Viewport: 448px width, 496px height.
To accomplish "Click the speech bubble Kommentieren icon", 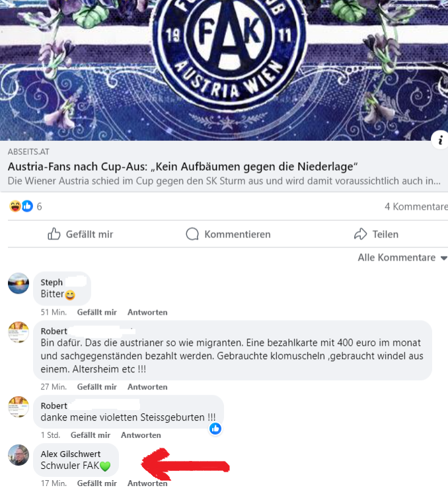I will pyautogui.click(x=192, y=234).
